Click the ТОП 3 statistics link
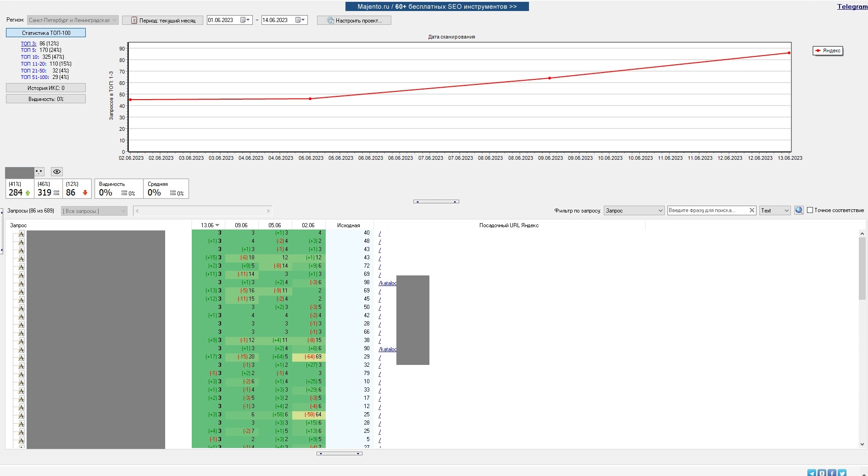Screen dimensions: 868x476 click(28, 44)
